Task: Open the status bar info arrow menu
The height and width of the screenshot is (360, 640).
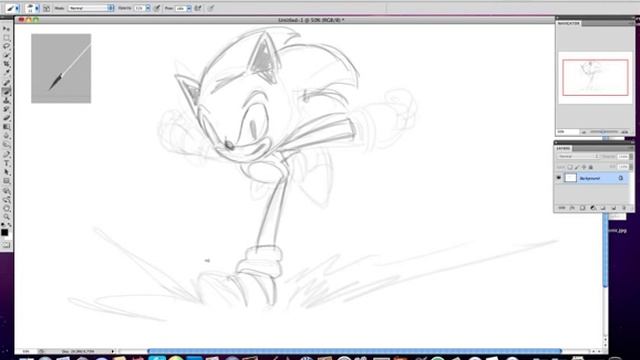Action: click(113, 351)
